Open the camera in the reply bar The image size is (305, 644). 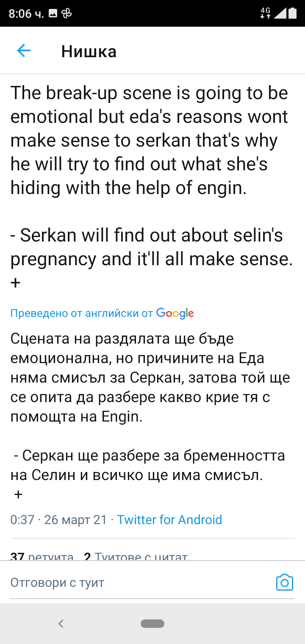(x=284, y=583)
